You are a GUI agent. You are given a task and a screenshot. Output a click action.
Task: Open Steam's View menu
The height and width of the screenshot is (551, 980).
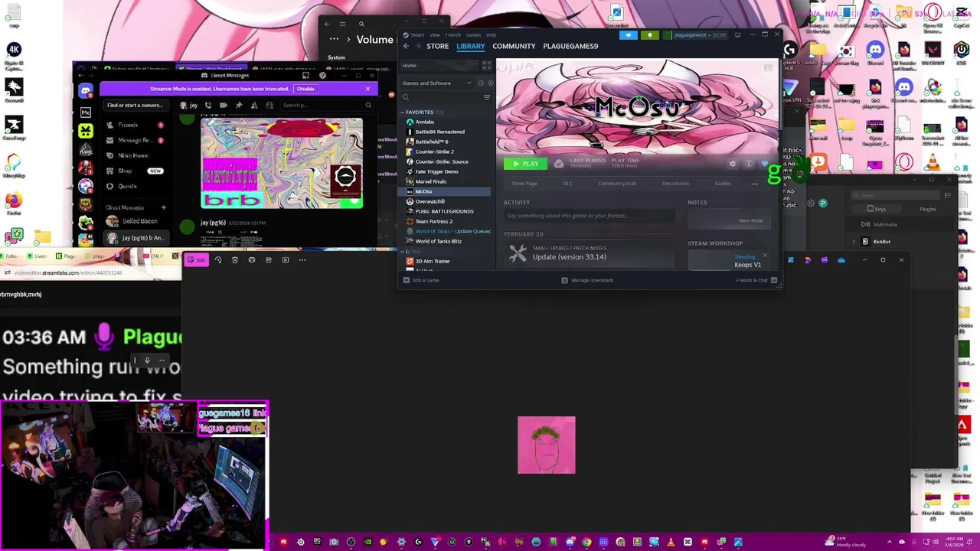click(435, 34)
